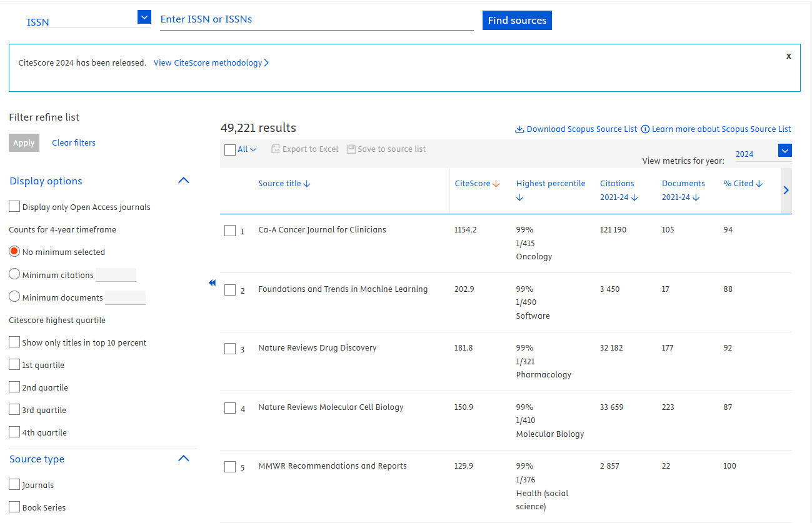This screenshot has width=812, height=523.
Task: Clear all filters
Action: click(73, 142)
